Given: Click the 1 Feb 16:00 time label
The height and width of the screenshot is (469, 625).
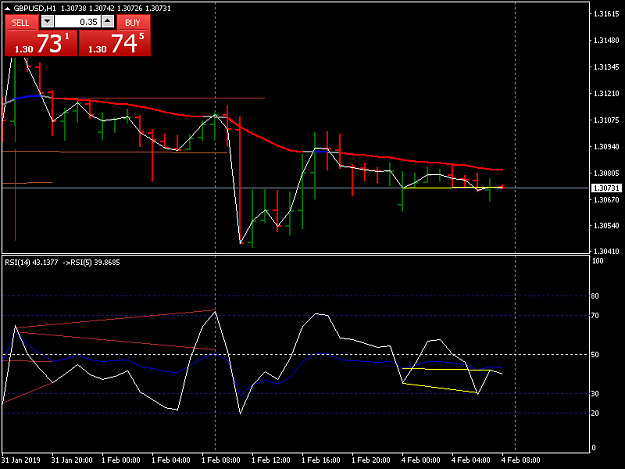Looking at the screenshot, I should pos(321,460).
